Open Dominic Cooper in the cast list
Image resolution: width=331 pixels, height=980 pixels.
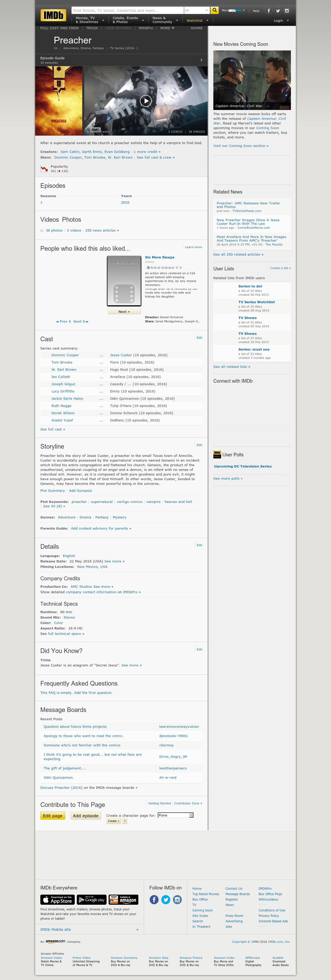coord(65,355)
